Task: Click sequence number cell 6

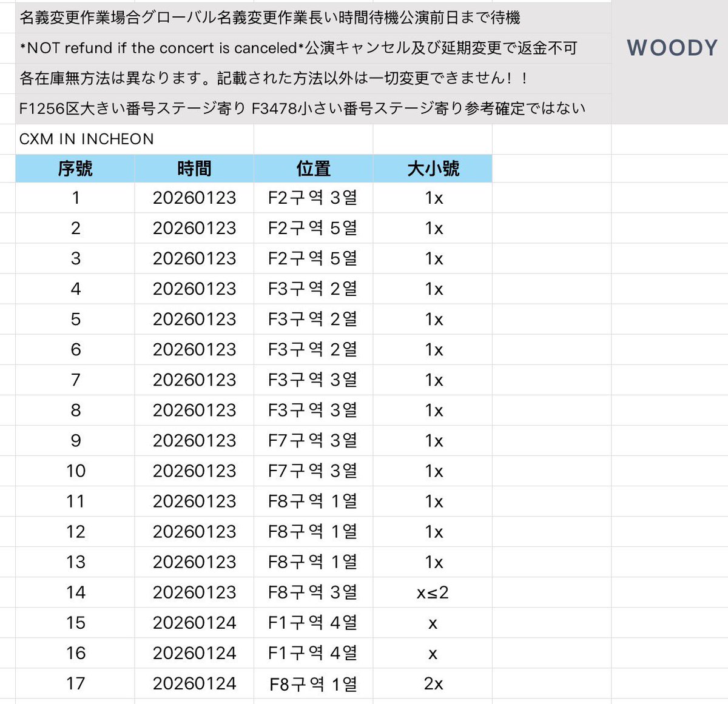Action: pyautogui.click(x=75, y=349)
